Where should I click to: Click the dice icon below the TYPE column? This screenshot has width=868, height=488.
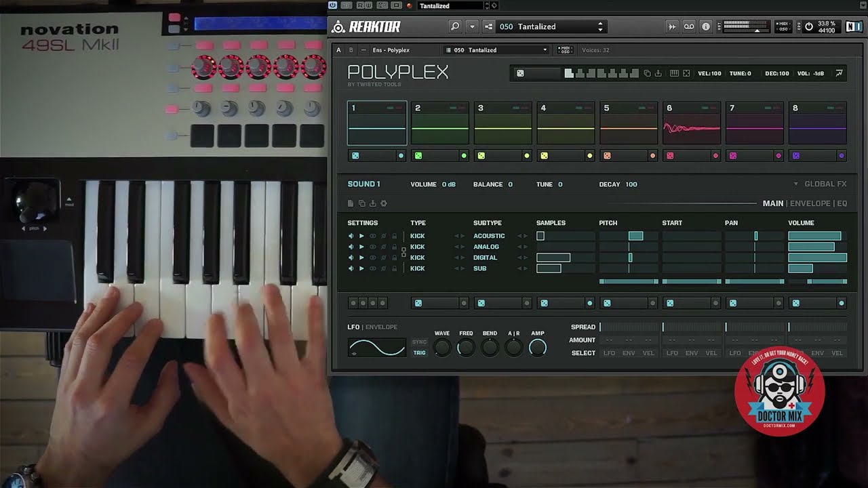click(418, 303)
